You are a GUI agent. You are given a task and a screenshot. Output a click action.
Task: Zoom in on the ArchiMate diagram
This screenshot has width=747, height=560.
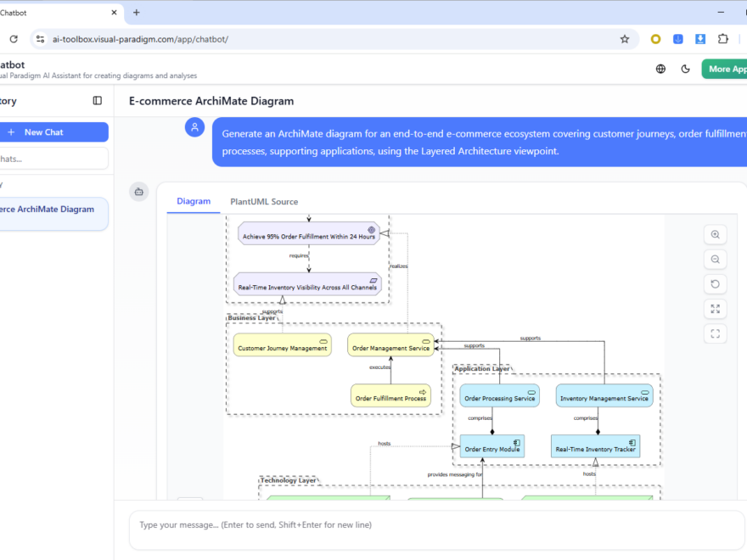(x=716, y=234)
